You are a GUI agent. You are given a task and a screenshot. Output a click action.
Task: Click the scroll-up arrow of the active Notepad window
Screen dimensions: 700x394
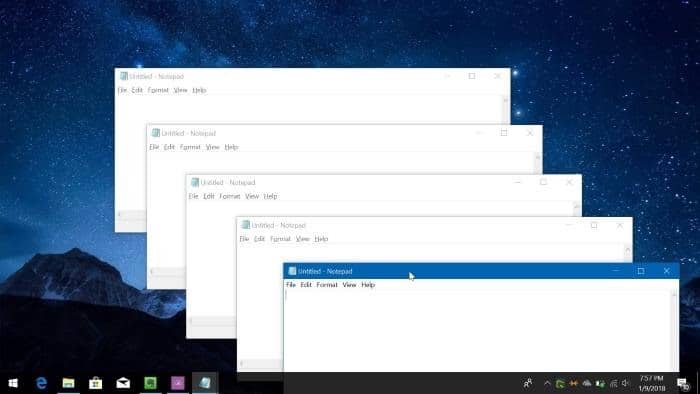click(x=675, y=294)
